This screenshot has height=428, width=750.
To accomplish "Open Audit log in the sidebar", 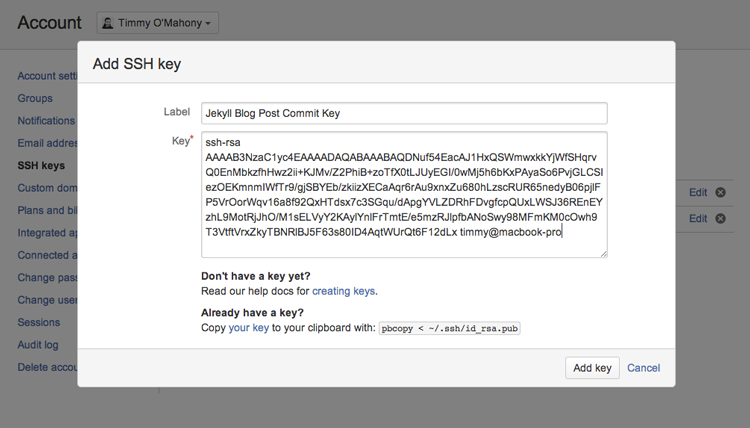I will click(38, 345).
